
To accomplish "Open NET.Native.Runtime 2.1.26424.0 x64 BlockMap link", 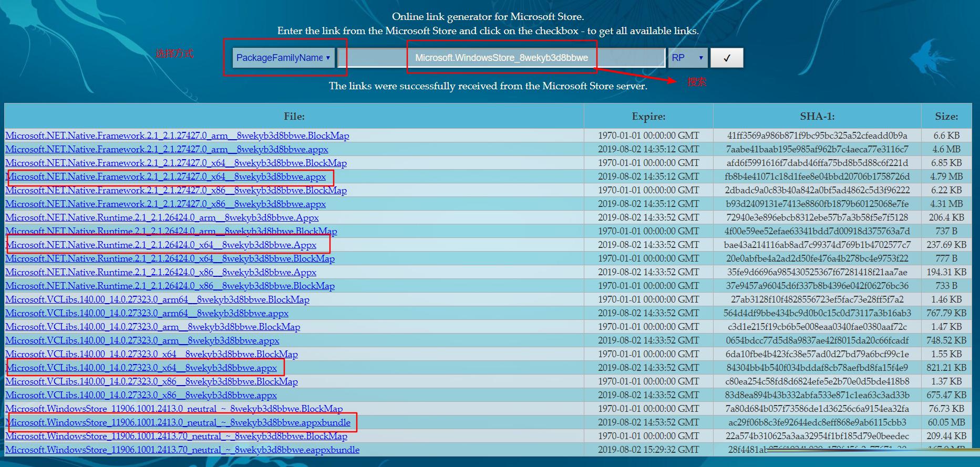I will pos(170,258).
